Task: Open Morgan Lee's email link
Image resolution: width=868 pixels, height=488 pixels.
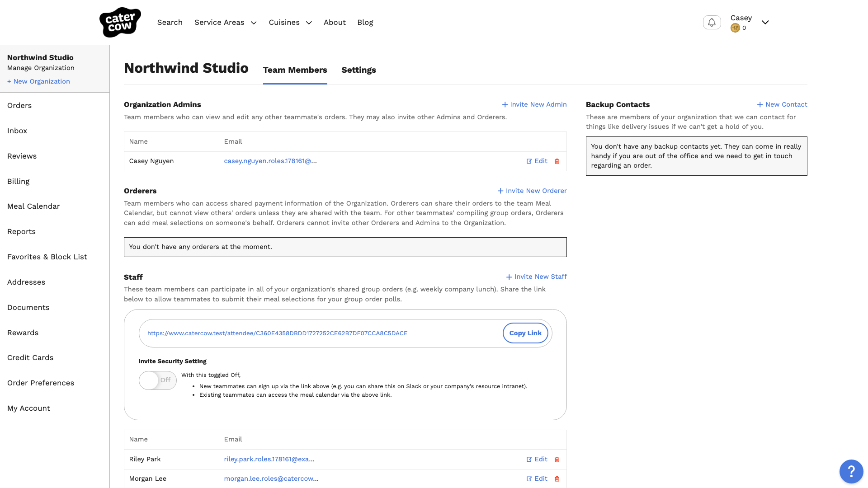Action: pos(271,479)
